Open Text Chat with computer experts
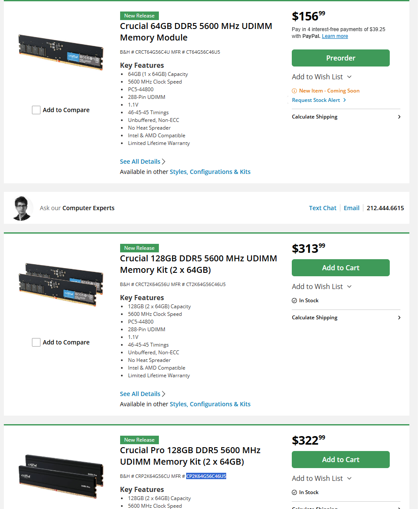 coord(322,208)
